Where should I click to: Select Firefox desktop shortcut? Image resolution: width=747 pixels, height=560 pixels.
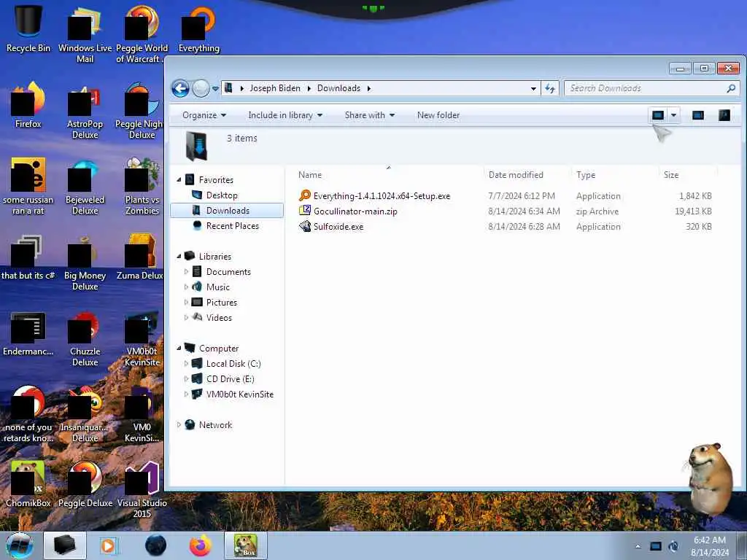coord(28,105)
